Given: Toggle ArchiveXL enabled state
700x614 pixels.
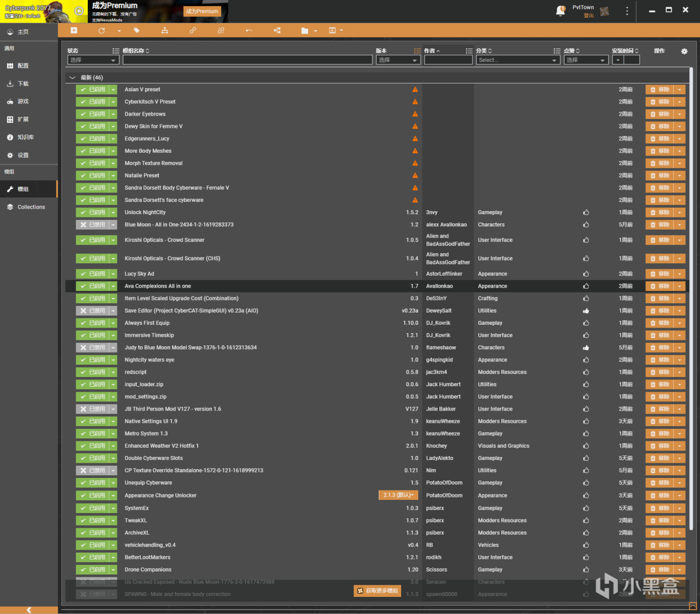Looking at the screenshot, I should (92, 533).
